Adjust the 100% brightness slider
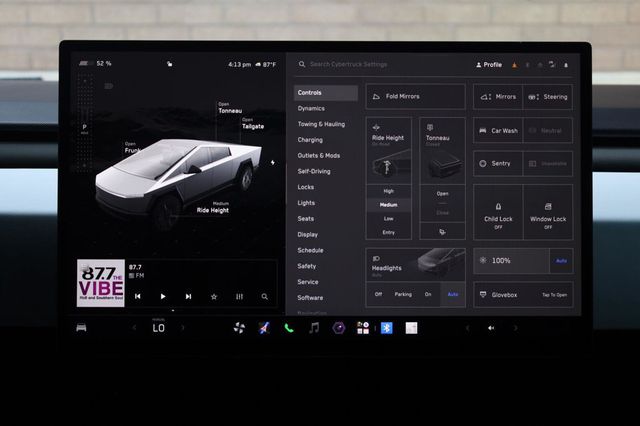Screen dimensions: 640x426 (511, 261)
